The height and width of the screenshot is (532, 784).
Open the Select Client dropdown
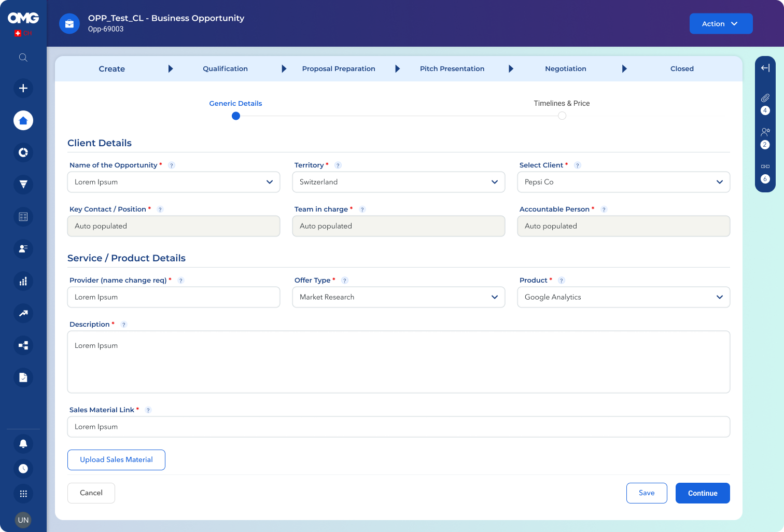(x=623, y=182)
